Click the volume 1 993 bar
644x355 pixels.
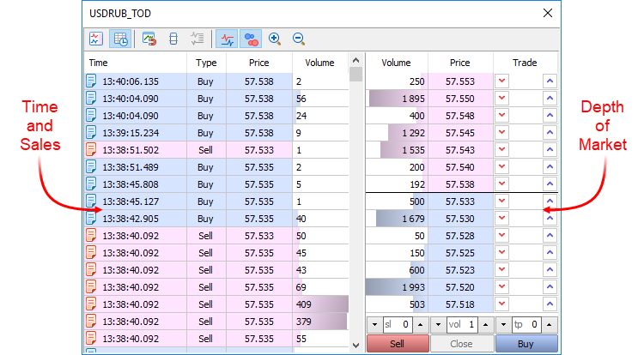click(x=397, y=287)
